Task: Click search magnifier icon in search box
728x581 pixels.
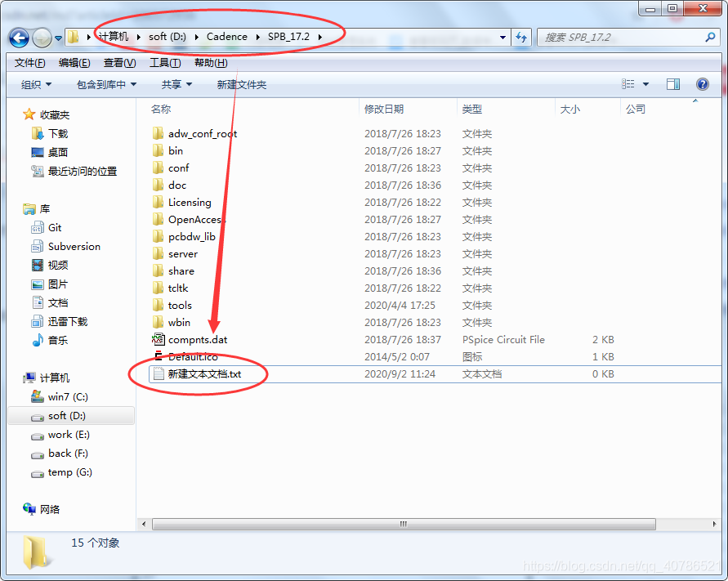Action: click(710, 37)
